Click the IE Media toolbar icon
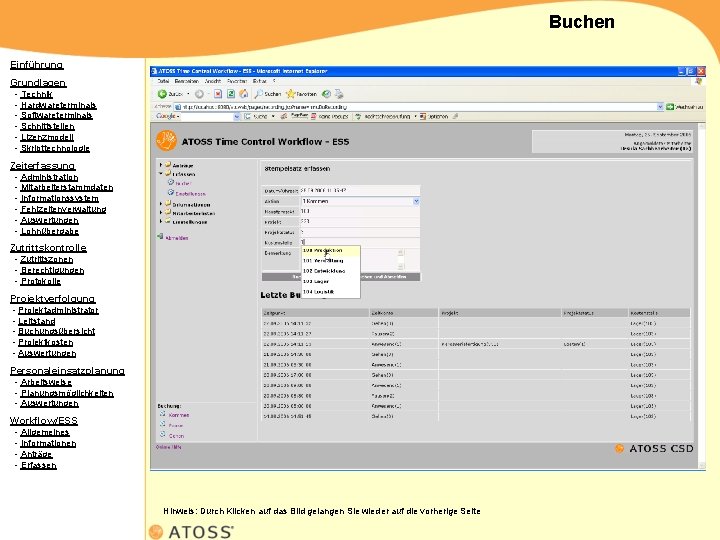This screenshot has height=540, width=720. (x=326, y=94)
